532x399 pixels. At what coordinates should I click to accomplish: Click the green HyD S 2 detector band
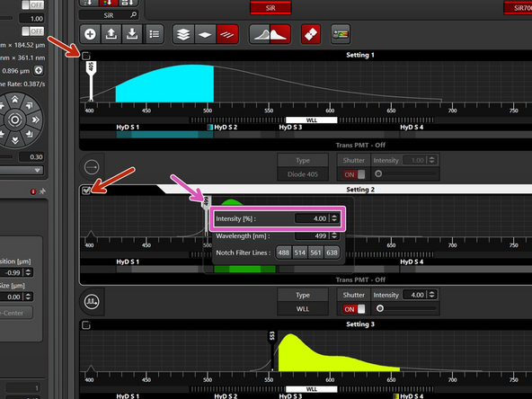(x=244, y=269)
